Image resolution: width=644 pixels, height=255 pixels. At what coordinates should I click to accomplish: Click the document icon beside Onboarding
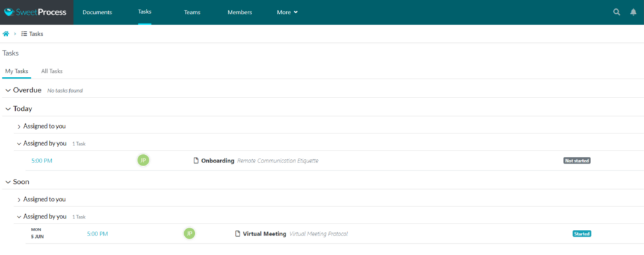click(x=196, y=161)
